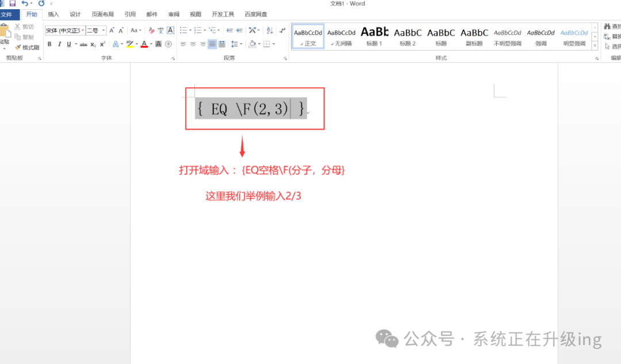621x364 pixels.
Task: Expand the Styles gallery more arrow
Action: point(595,46)
